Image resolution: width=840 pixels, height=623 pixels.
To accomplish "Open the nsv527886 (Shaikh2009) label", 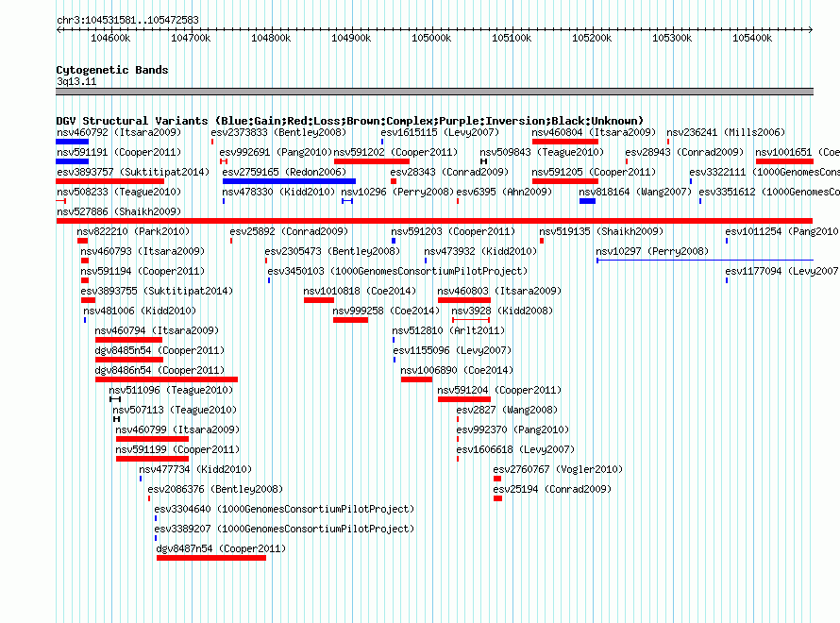I will pyautogui.click(x=118, y=211).
